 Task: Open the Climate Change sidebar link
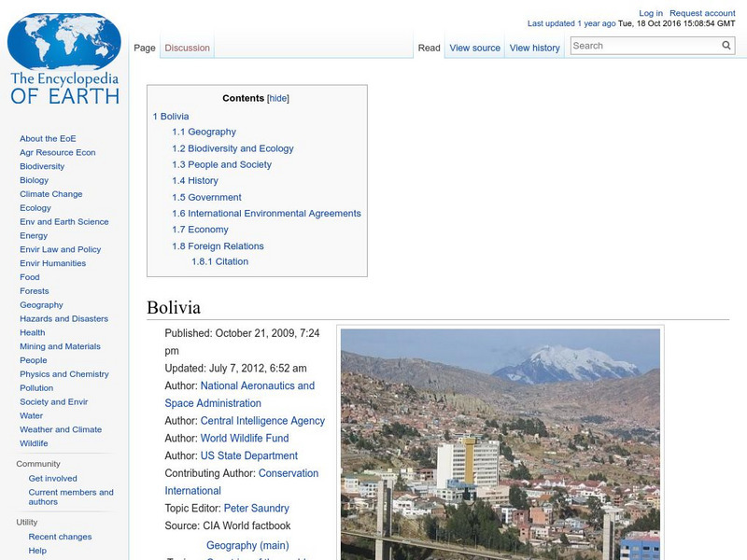click(51, 193)
